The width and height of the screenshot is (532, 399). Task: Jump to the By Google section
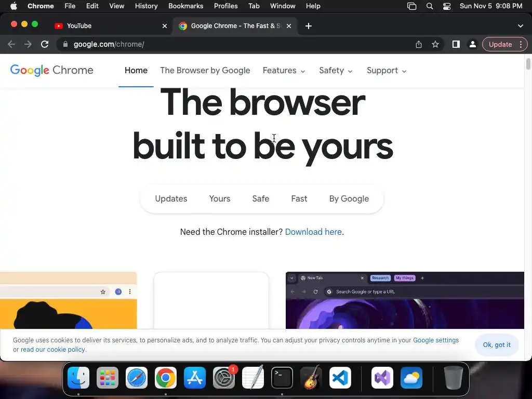click(x=349, y=199)
